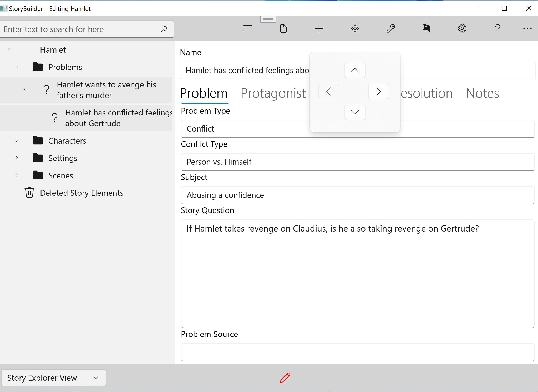Click the ellipsis for more options
This screenshot has width=538, height=392.
tap(527, 28)
